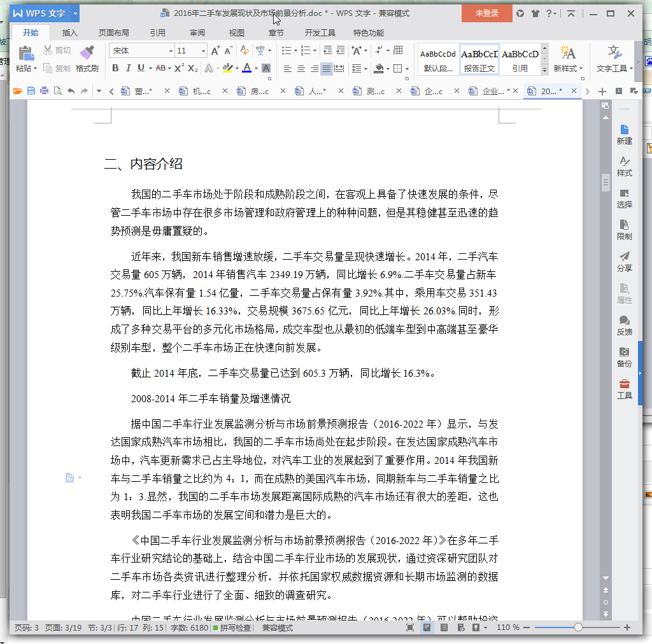The height and width of the screenshot is (644, 652).
Task: Toggle justify alignment button
Action: tap(327, 69)
